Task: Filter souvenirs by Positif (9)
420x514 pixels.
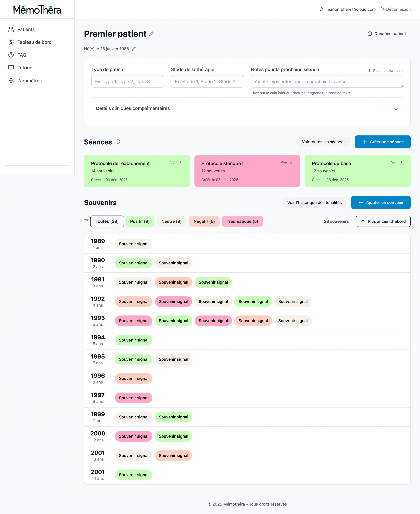Action: pos(140,221)
